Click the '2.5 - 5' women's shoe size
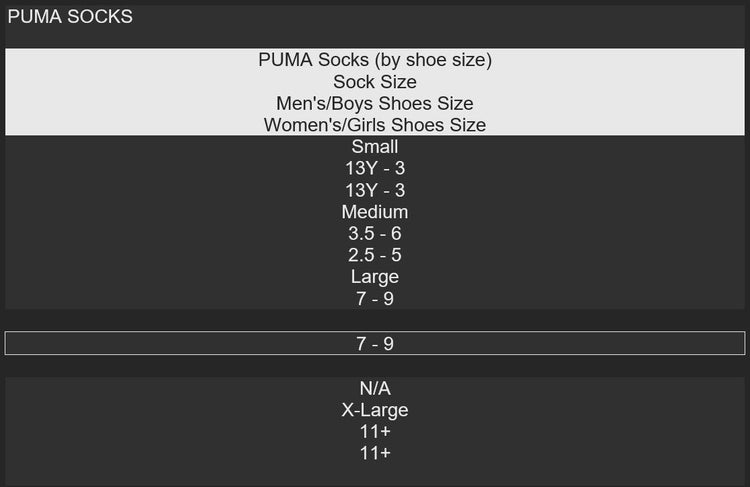750x487 pixels. click(375, 255)
